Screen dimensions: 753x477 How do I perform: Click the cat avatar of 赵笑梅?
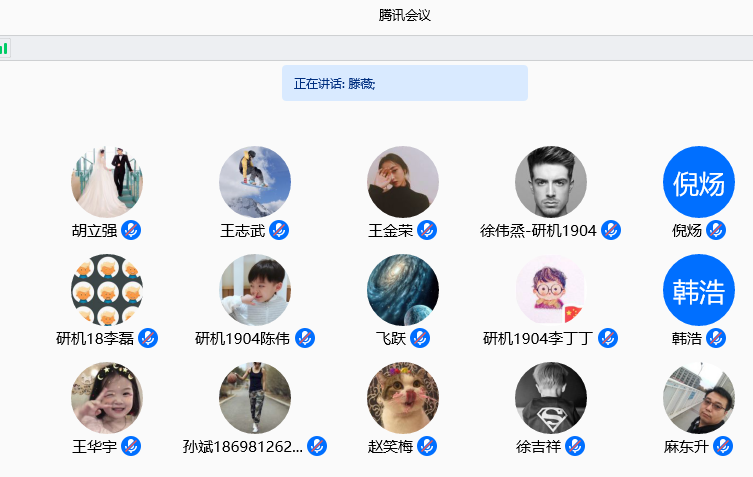403,398
